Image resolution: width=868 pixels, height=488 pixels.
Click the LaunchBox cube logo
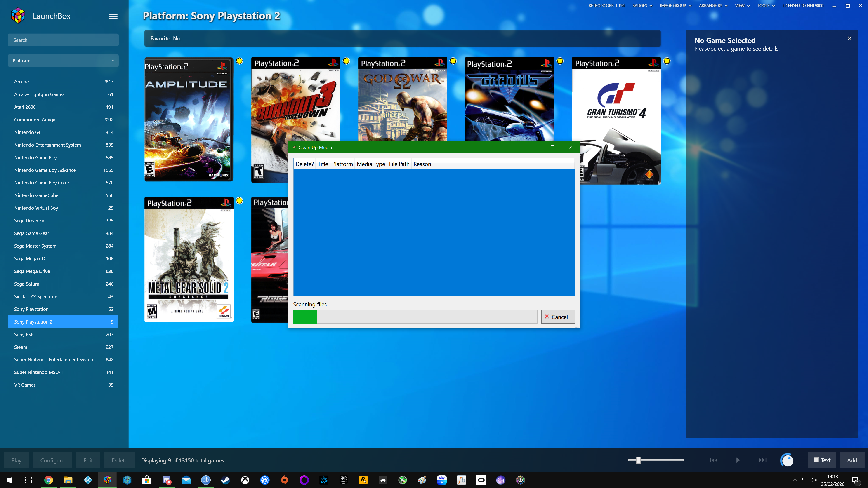[18, 16]
